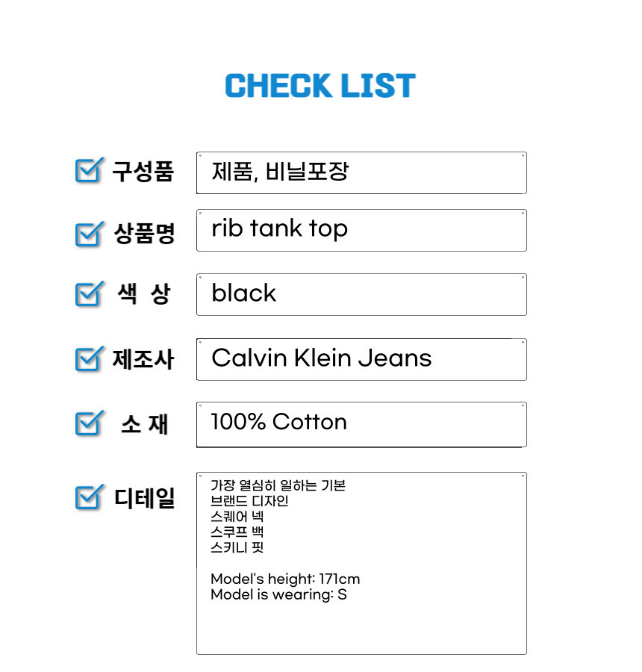Screen dimensions: 642x672
Task: Click the 구성품 label
Action: point(143,172)
